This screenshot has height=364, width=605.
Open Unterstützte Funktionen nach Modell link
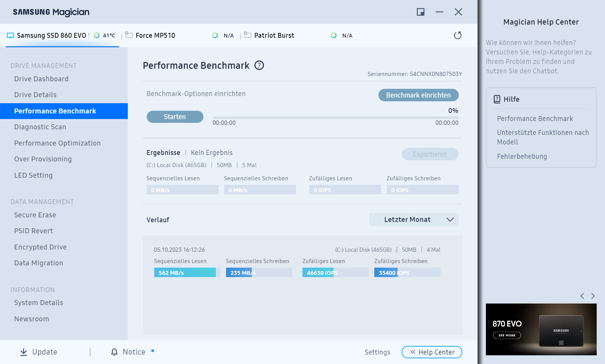[x=543, y=137]
